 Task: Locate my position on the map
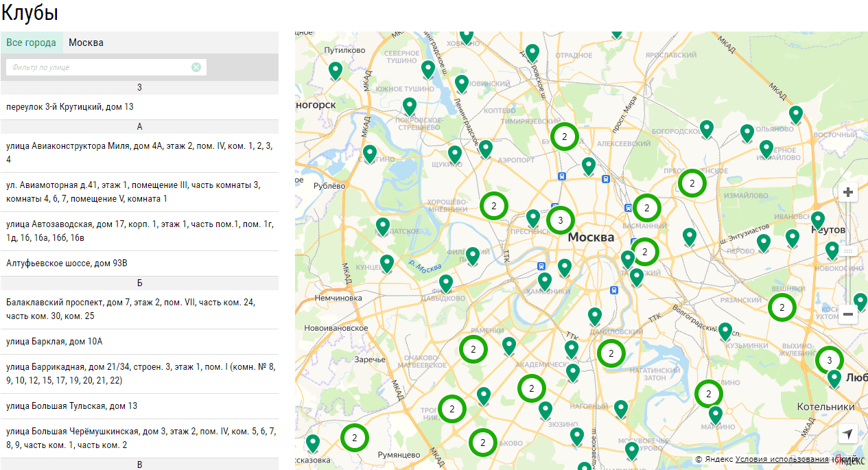coord(848,434)
